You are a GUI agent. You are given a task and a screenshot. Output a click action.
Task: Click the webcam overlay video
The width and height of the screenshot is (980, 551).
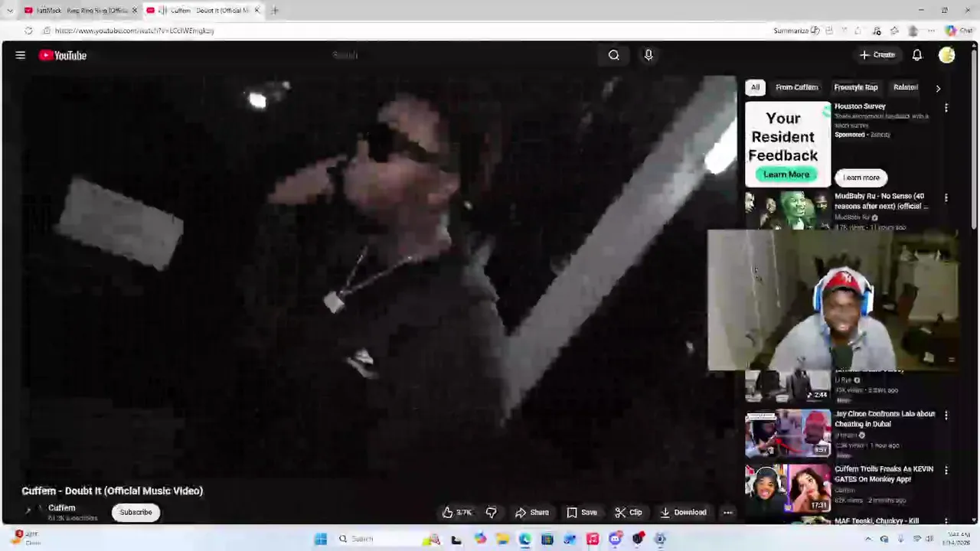833,300
